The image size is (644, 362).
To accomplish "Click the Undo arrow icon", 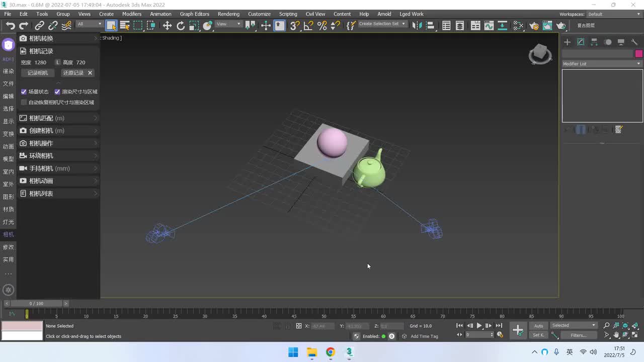I will coord(10,26).
